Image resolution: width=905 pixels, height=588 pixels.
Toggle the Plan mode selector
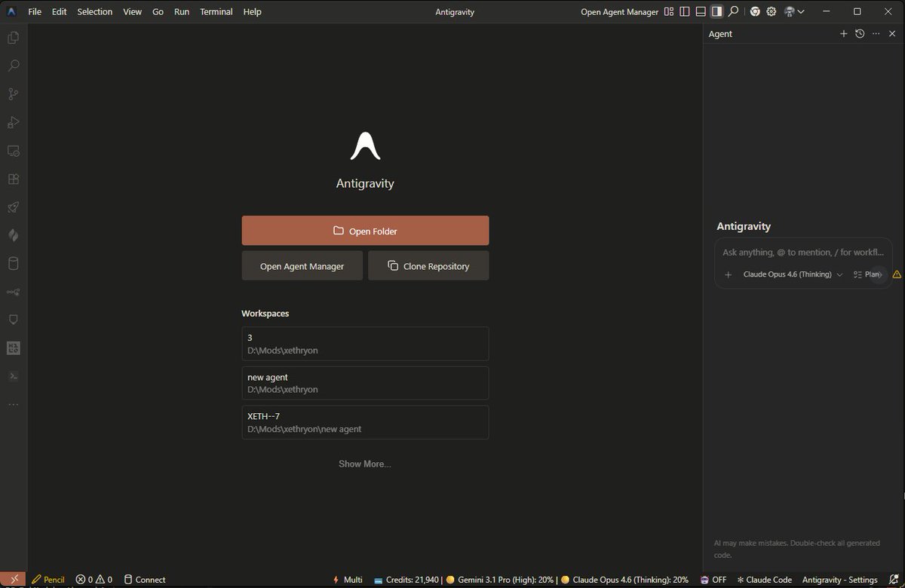(867, 275)
